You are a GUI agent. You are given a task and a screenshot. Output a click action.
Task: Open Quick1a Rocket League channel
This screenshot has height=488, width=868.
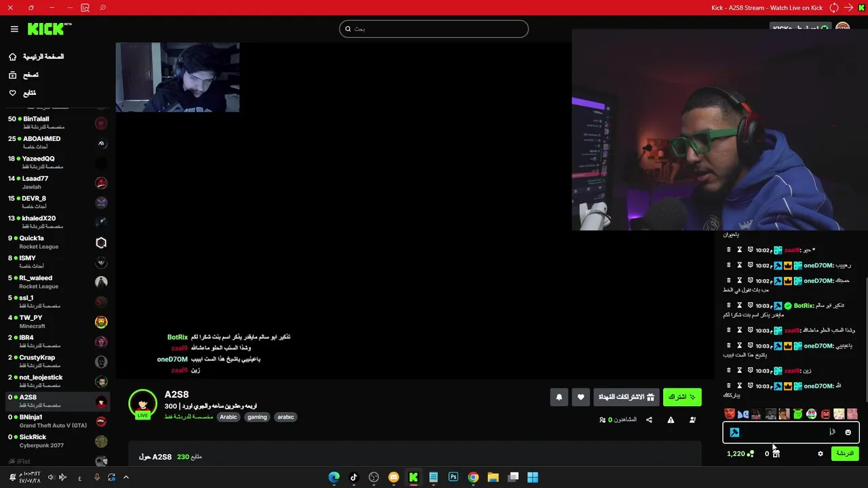(57, 242)
